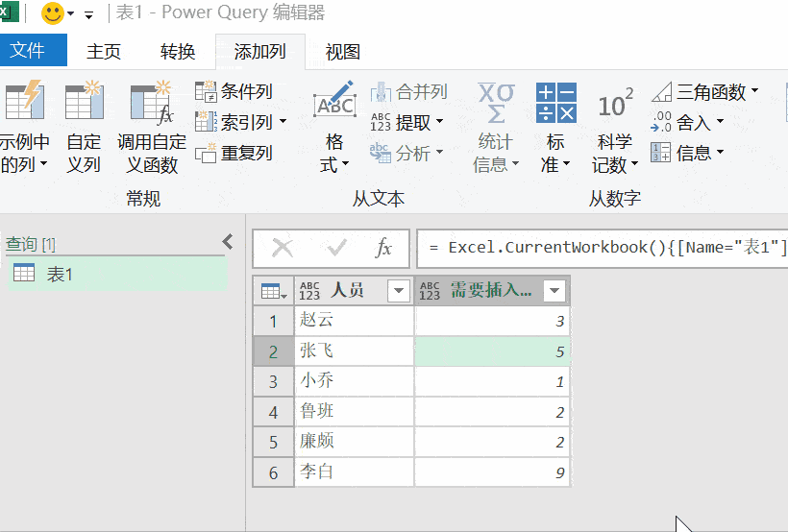The width and height of the screenshot is (788, 532).
Task: Select the 添加列 tab
Action: pos(259,51)
